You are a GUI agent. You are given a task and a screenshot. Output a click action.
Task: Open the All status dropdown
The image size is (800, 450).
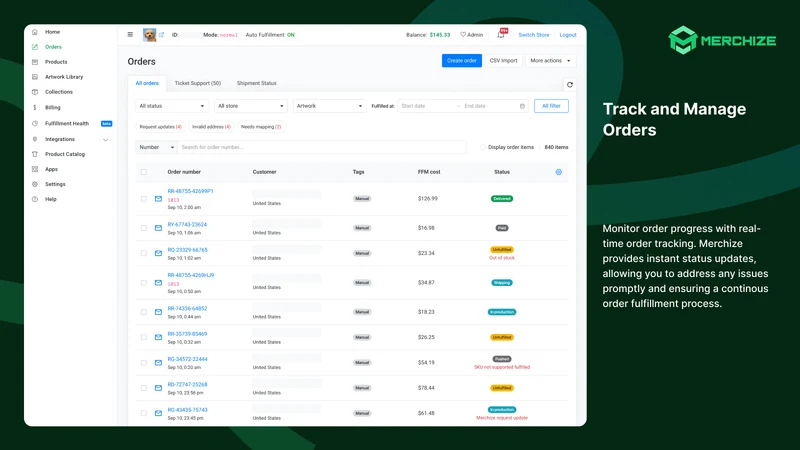[x=172, y=106]
